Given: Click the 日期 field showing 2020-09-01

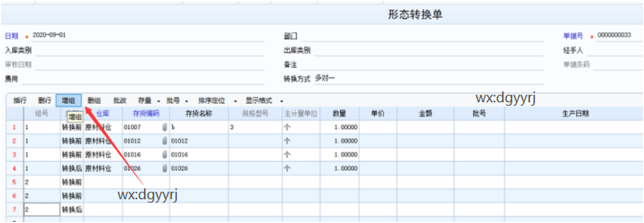Looking at the screenshot, I should pyautogui.click(x=147, y=36).
